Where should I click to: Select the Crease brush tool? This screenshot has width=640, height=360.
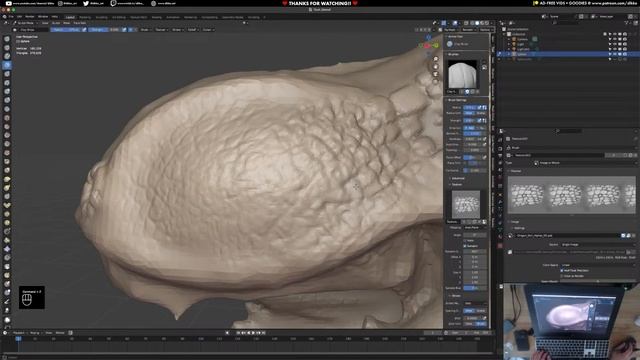(x=7, y=109)
